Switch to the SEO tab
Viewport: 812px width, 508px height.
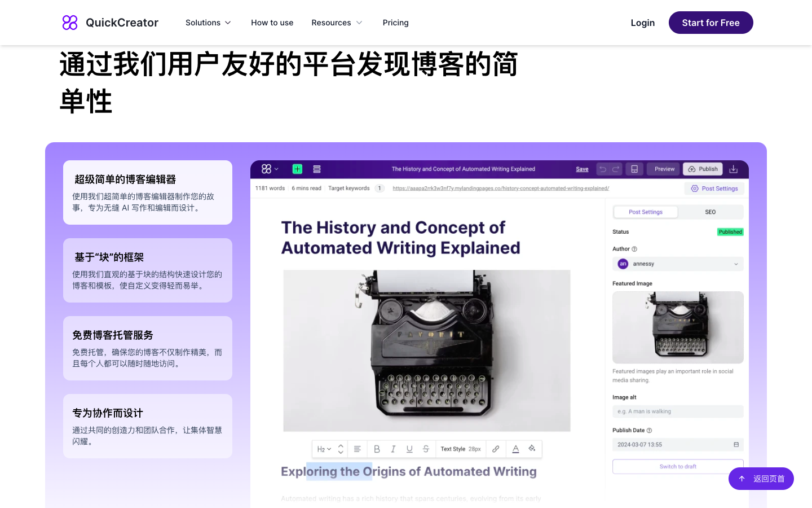710,212
